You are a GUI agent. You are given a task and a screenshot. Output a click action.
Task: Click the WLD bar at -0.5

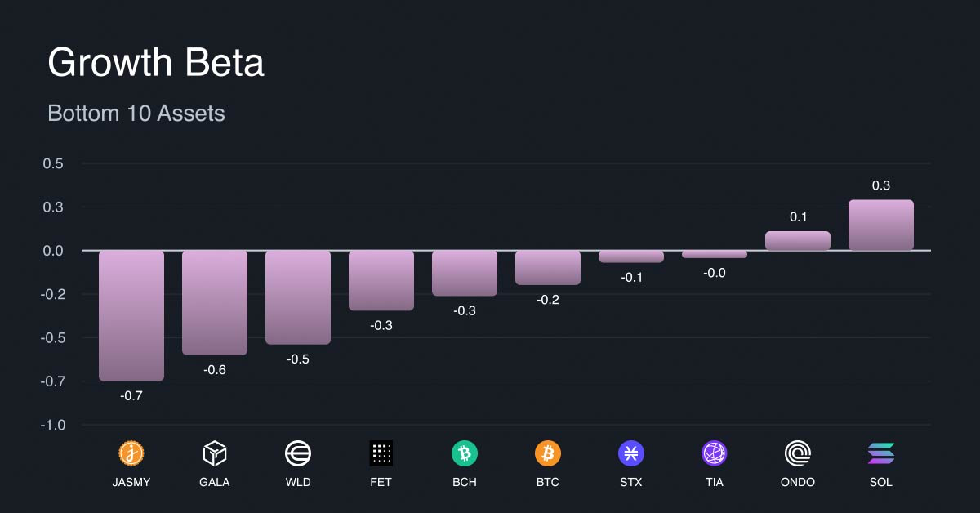pos(298,297)
